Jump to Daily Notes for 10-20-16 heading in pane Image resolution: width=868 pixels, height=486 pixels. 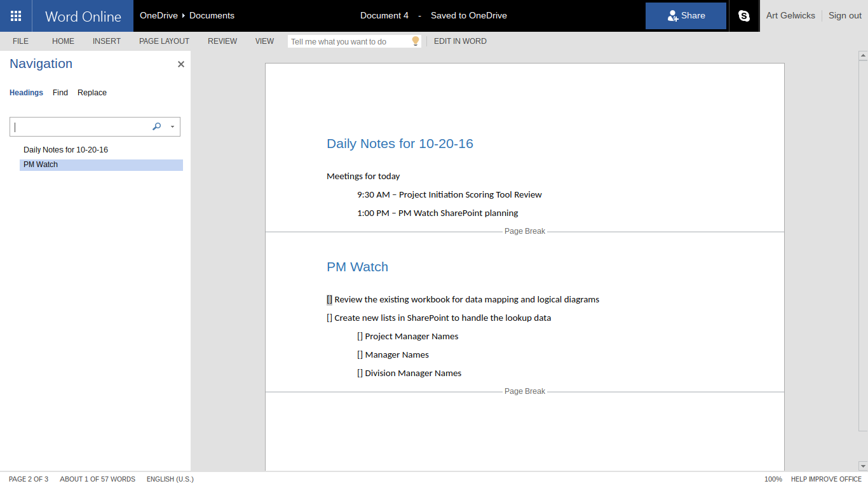[65, 150]
